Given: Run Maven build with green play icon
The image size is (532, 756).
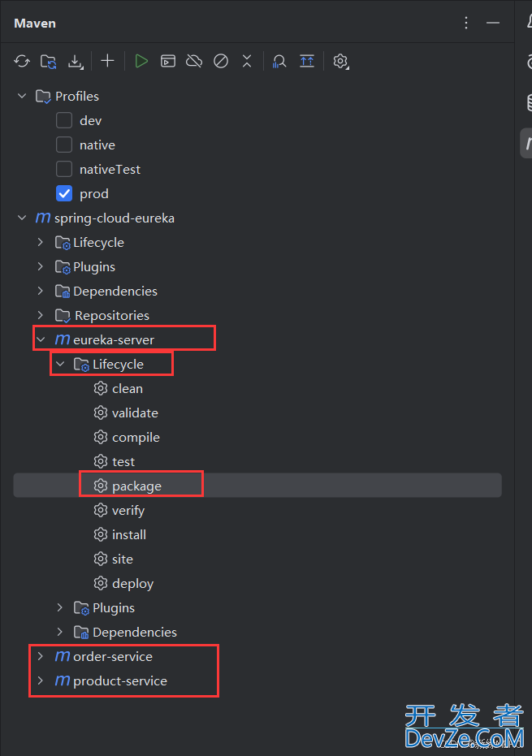Looking at the screenshot, I should click(x=141, y=61).
